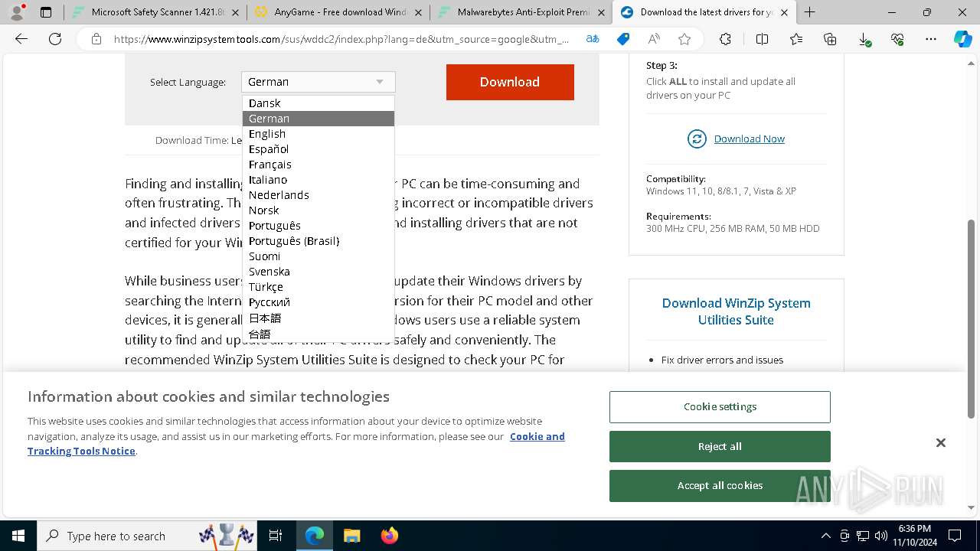The image size is (980, 551).
Task: Select Svenska language option
Action: [x=318, y=272]
